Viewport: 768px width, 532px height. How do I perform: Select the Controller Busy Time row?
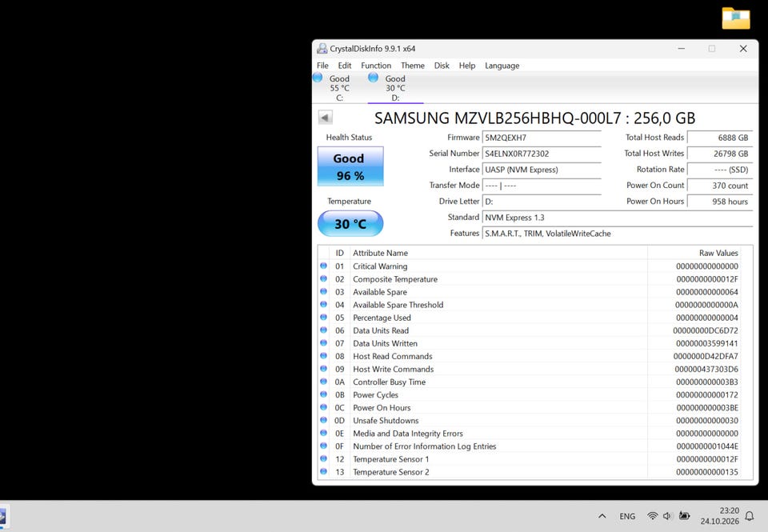pos(529,382)
